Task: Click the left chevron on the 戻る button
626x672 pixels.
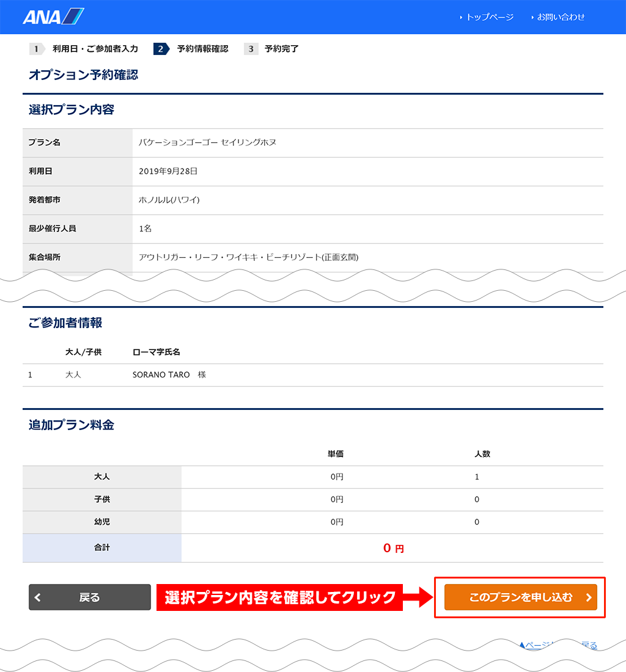Action: pyautogui.click(x=38, y=597)
